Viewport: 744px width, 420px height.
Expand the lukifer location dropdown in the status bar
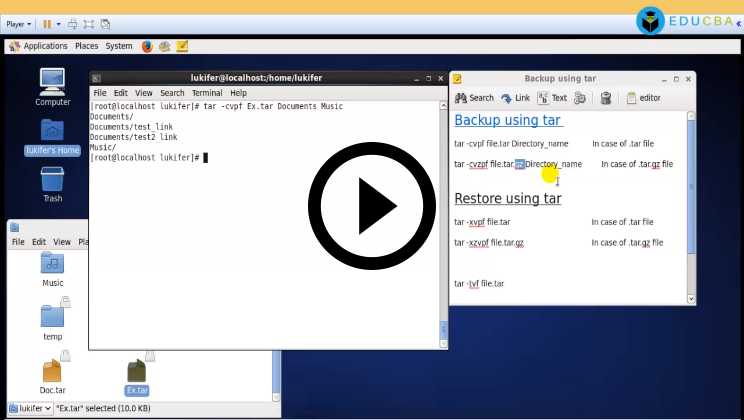point(30,408)
